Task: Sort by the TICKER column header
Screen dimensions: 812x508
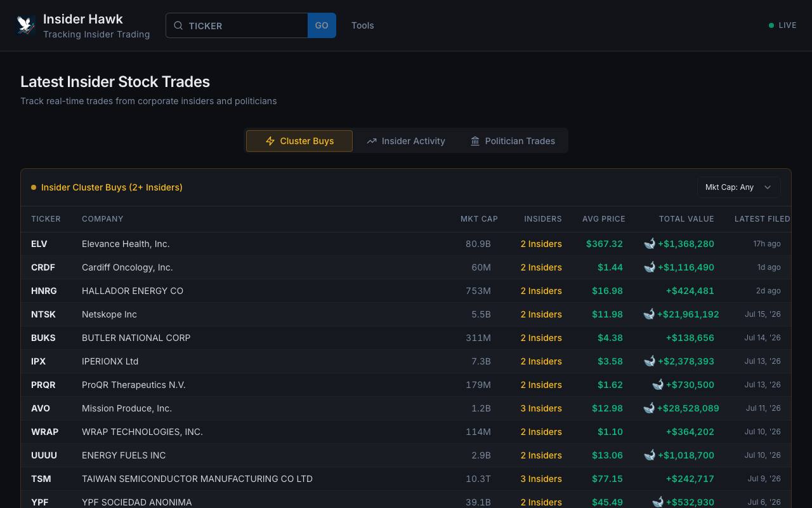Action: [46, 219]
